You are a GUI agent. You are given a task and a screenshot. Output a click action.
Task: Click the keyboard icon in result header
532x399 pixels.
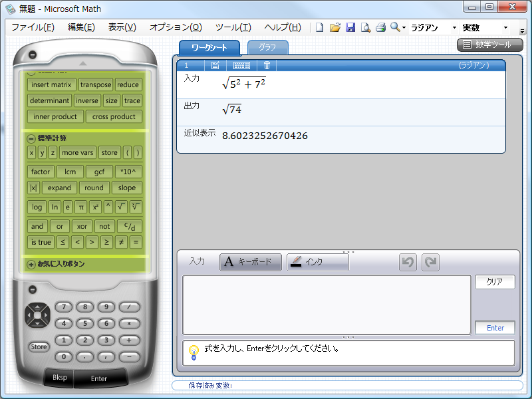tap(242, 65)
